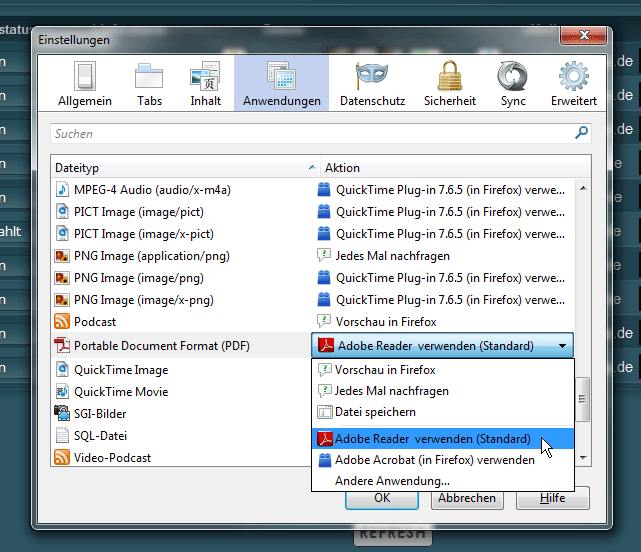The image size is (641, 552).
Task: Click the Suchen search field
Action: [x=320, y=134]
